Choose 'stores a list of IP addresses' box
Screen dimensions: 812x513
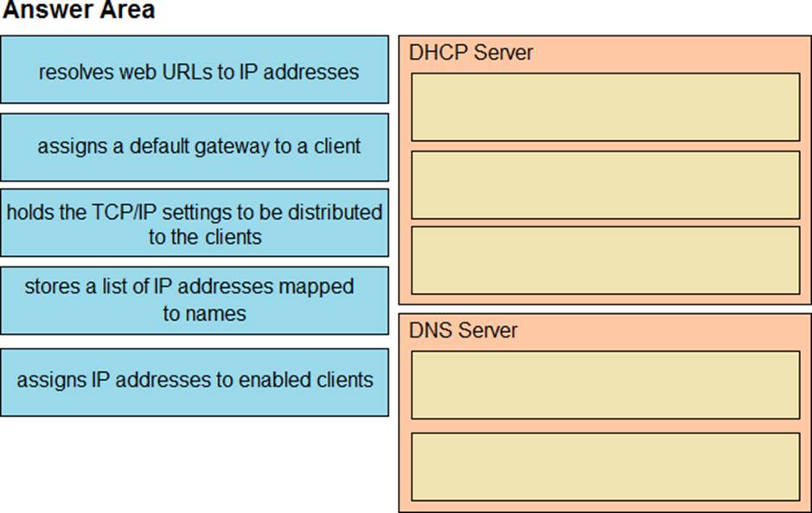click(x=195, y=299)
